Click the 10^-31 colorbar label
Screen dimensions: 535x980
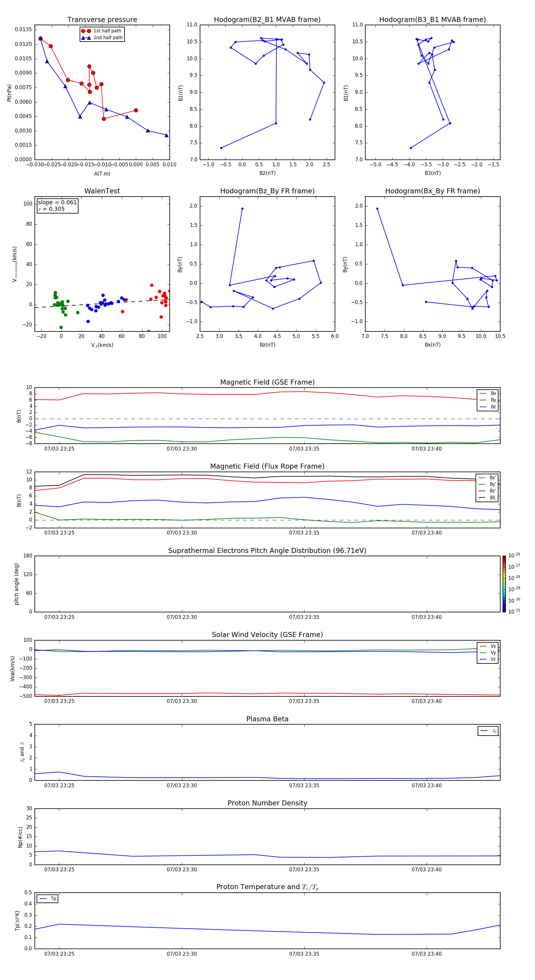514,611
